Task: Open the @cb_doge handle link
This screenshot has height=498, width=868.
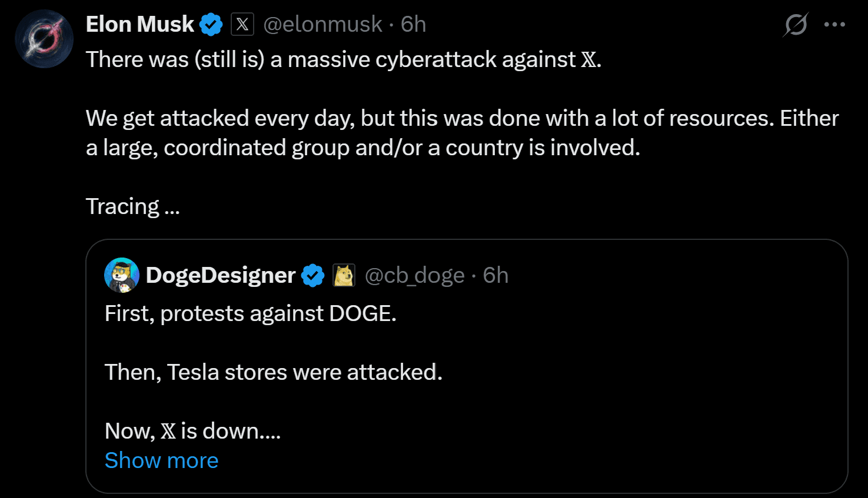Action: click(415, 275)
